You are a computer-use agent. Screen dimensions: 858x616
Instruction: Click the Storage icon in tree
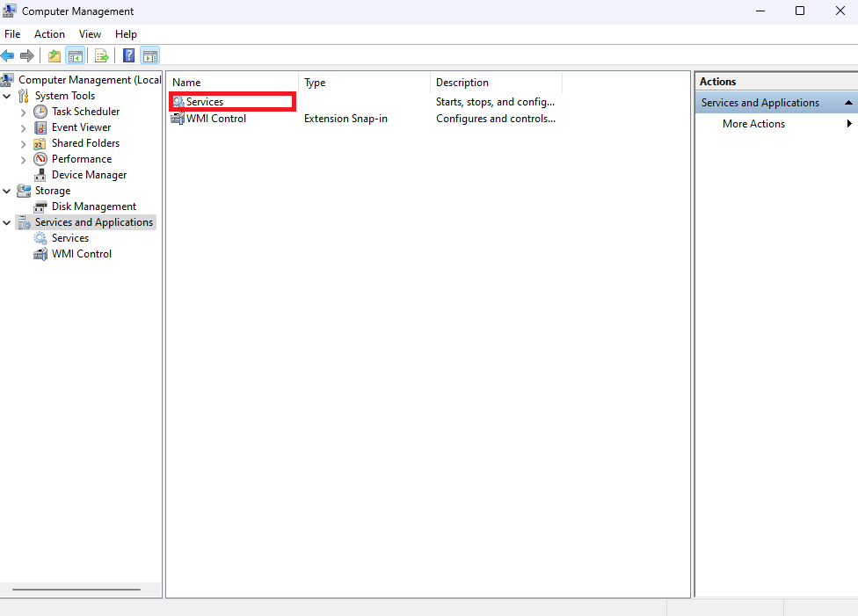pyautogui.click(x=24, y=191)
